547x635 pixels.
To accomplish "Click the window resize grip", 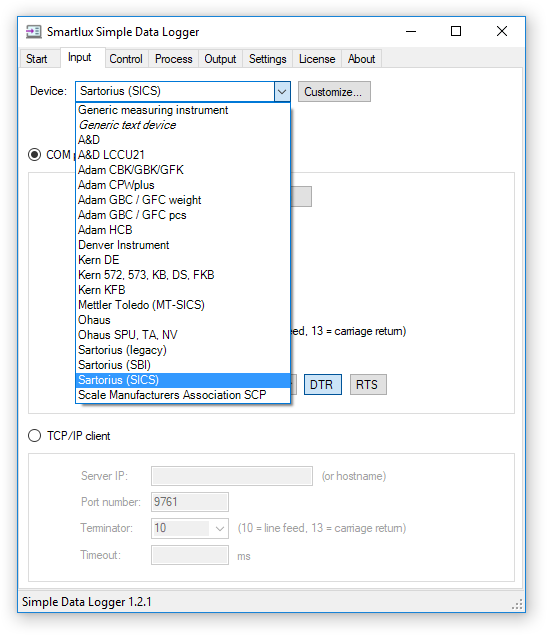I will click(x=517, y=604).
